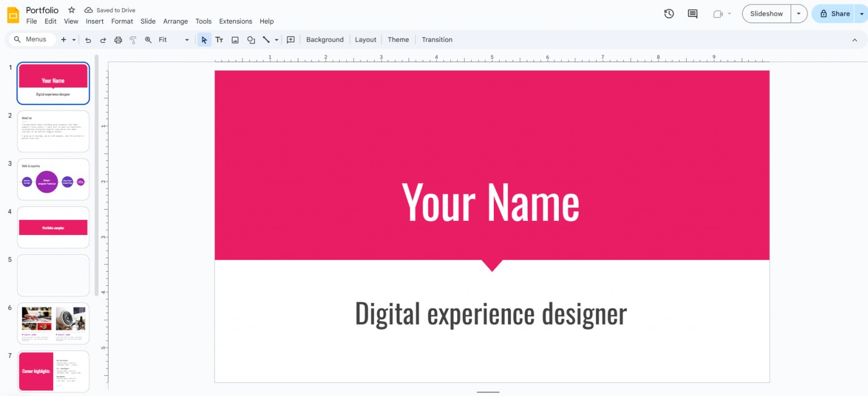Open the Slideshow options dropdown arrow
The height and width of the screenshot is (396, 868).
point(798,13)
